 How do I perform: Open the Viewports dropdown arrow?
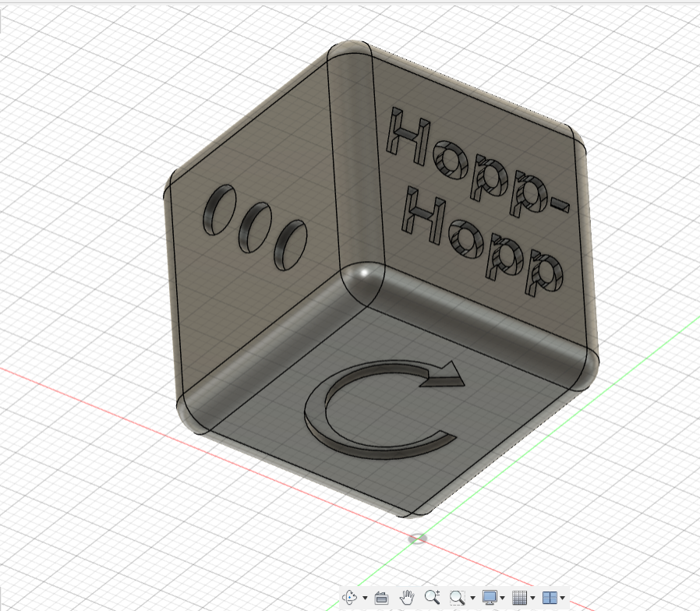pyautogui.click(x=563, y=598)
